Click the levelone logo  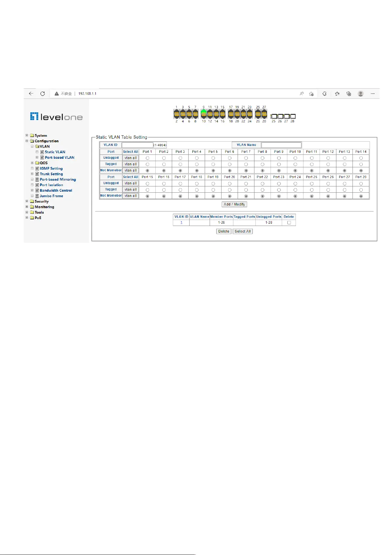[56, 117]
